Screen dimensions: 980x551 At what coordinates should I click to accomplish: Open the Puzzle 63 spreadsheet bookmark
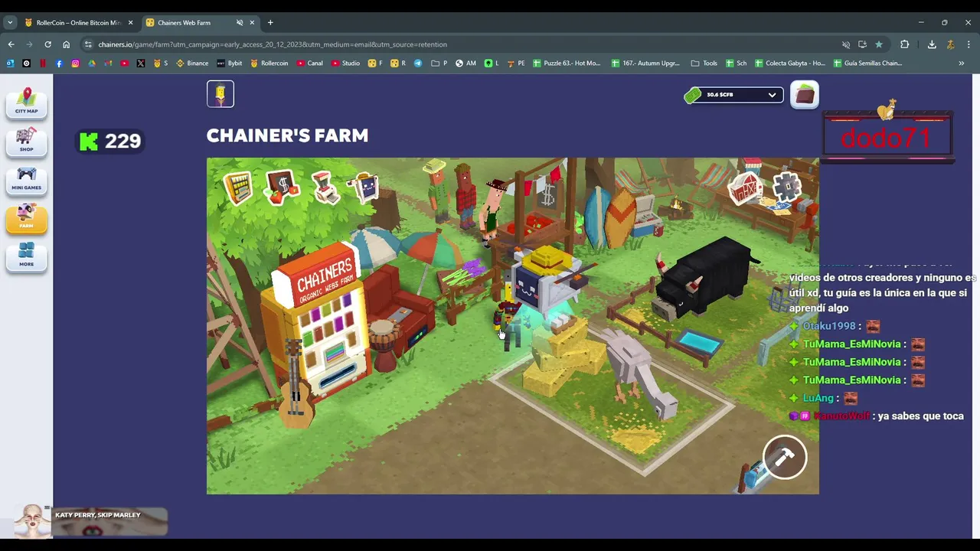567,63
